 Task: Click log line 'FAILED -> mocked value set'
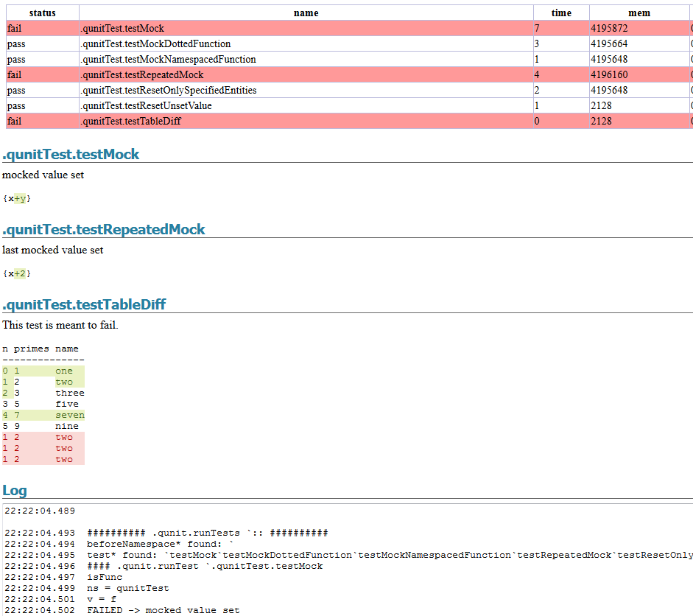(163, 611)
